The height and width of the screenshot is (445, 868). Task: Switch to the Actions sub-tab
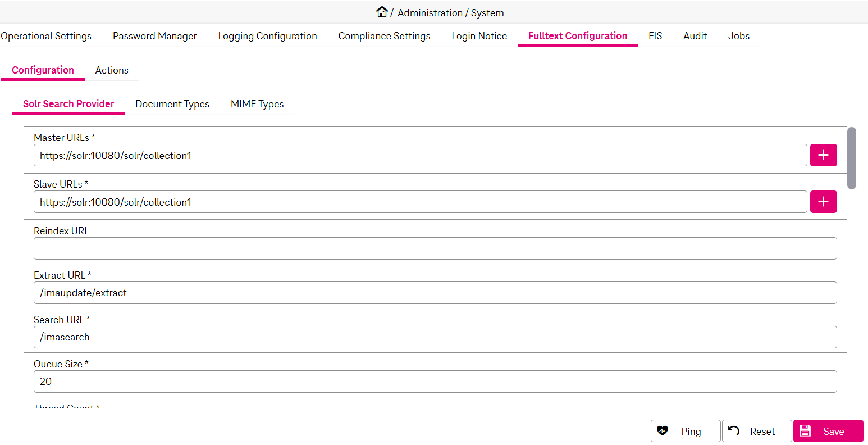[x=112, y=70]
